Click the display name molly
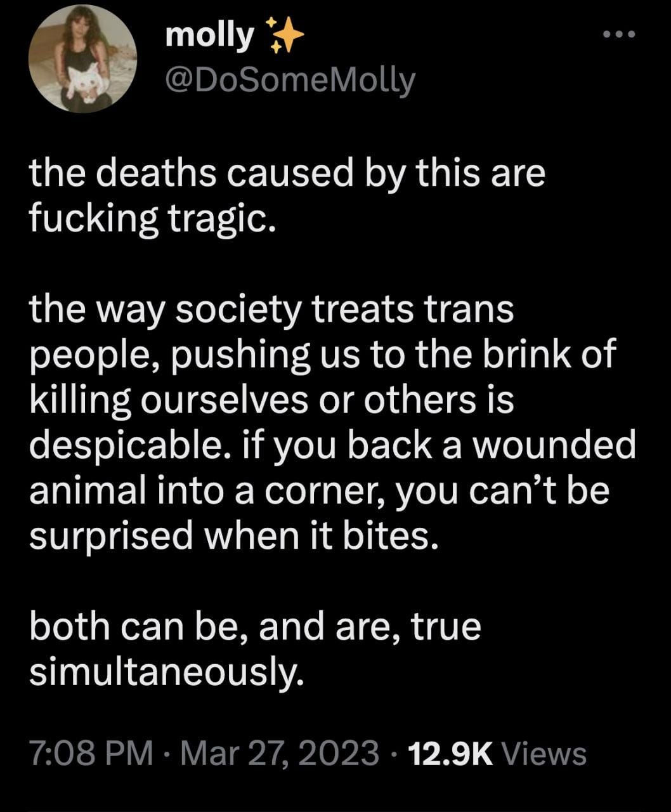The image size is (671, 812). 208,37
